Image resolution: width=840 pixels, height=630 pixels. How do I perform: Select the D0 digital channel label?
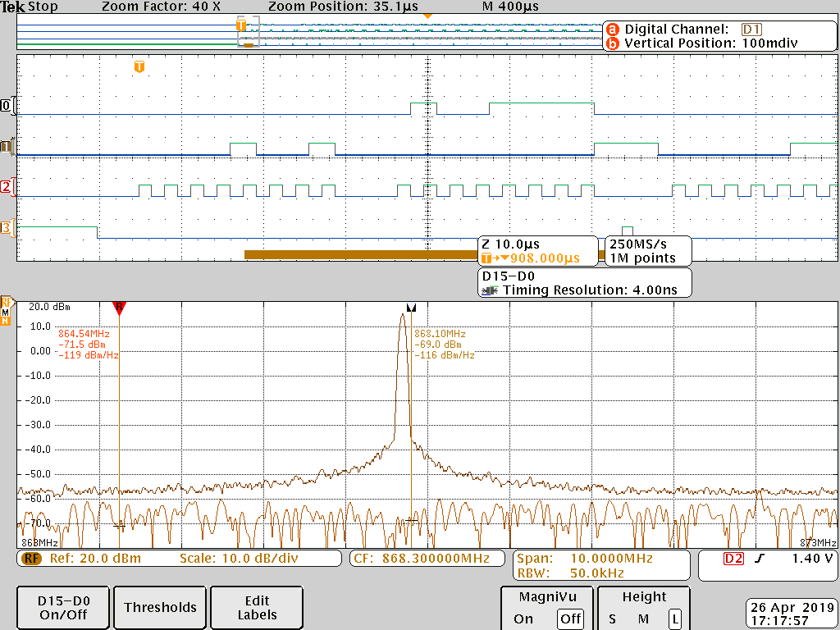click(x=7, y=106)
